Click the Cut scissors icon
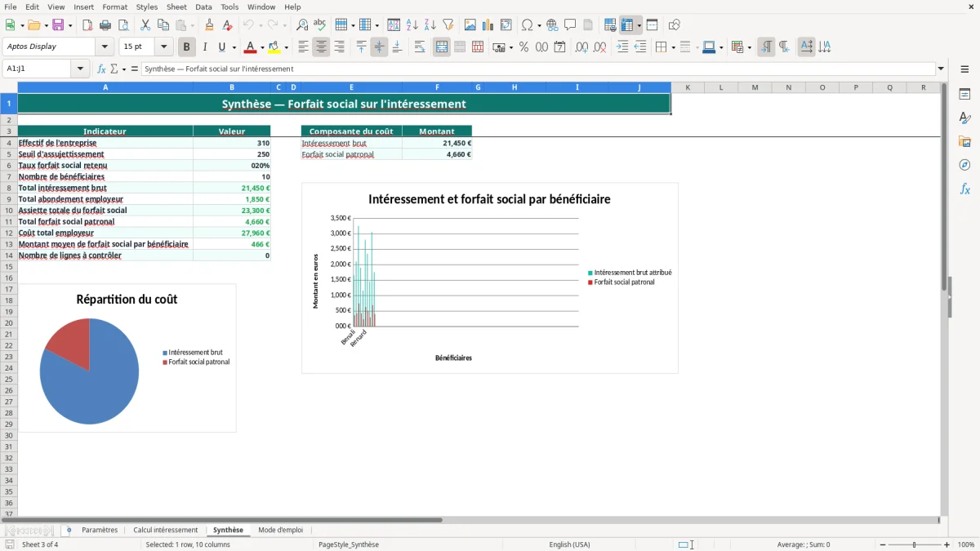This screenshot has height=551, width=980. click(x=145, y=25)
